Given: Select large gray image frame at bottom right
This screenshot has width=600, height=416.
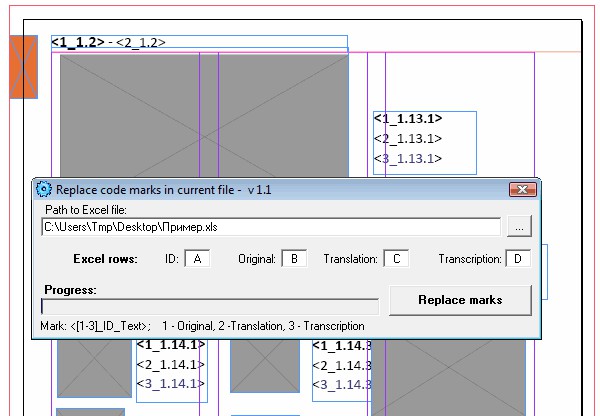Looking at the screenshot, I should pos(448,377).
